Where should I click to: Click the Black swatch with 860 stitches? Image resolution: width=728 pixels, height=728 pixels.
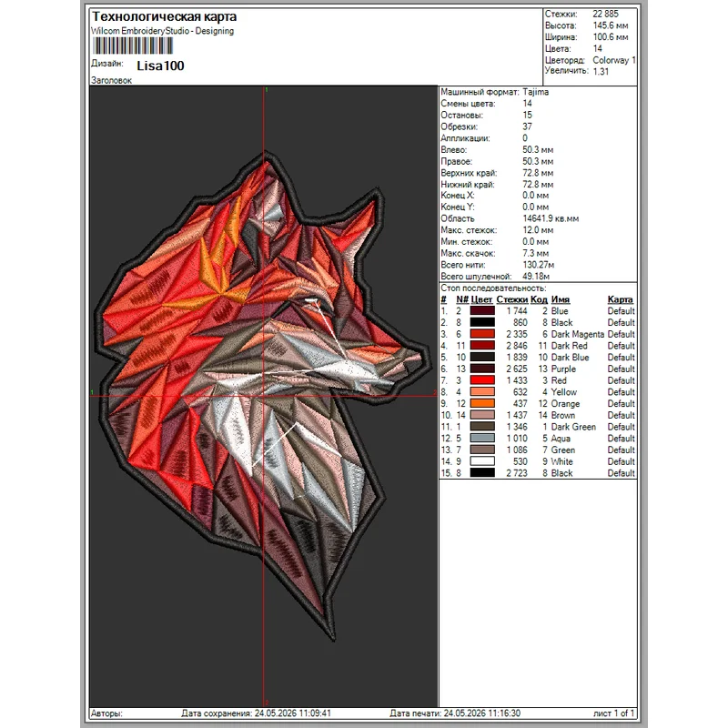pyautogui.click(x=482, y=323)
